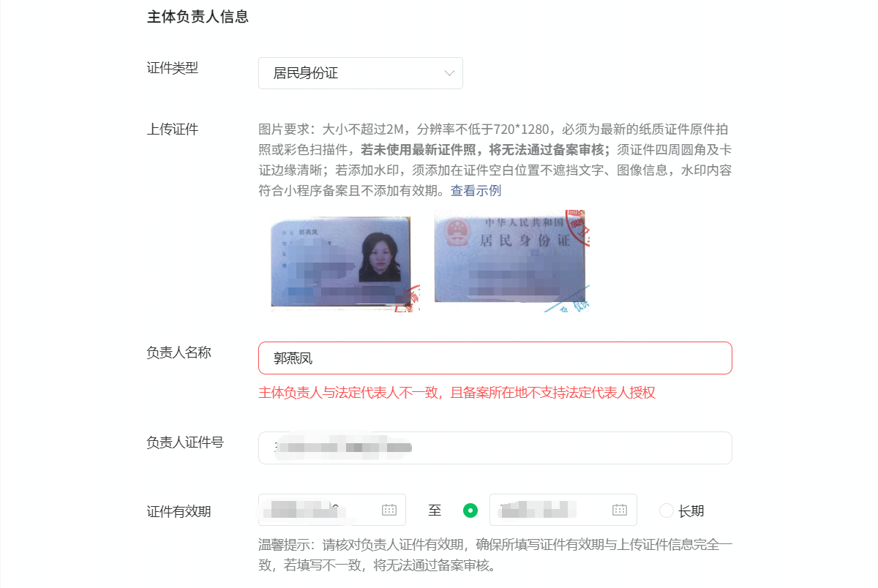Click the chevron arrow in the ID type selector
This screenshot has height=588, width=878.
449,73
